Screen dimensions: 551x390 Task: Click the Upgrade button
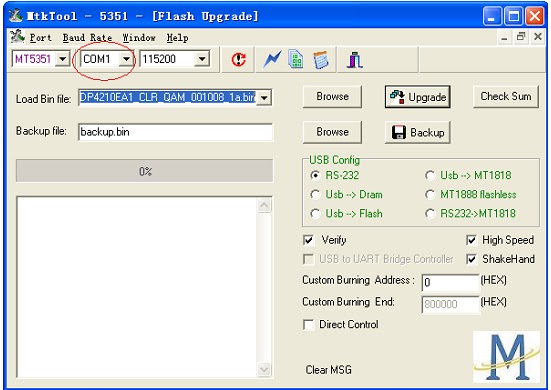417,97
